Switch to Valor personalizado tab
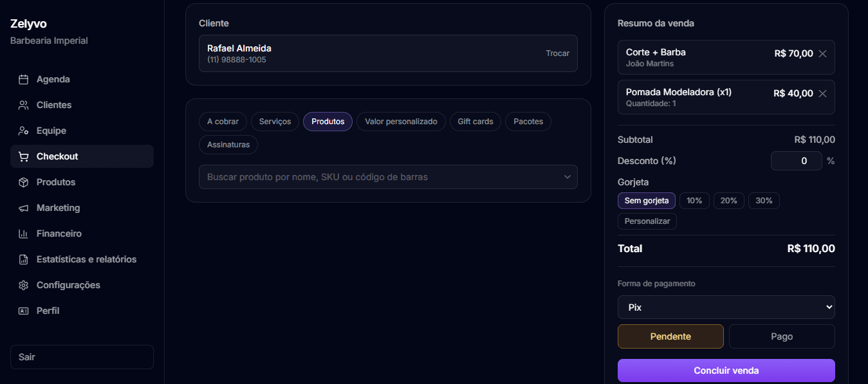The height and width of the screenshot is (384, 868). click(x=401, y=122)
